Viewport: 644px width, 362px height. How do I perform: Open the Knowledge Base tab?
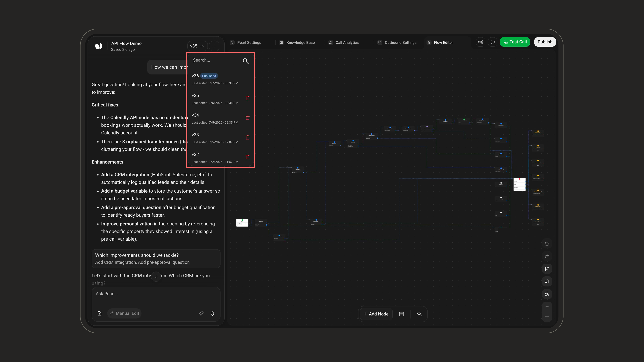tap(297, 42)
